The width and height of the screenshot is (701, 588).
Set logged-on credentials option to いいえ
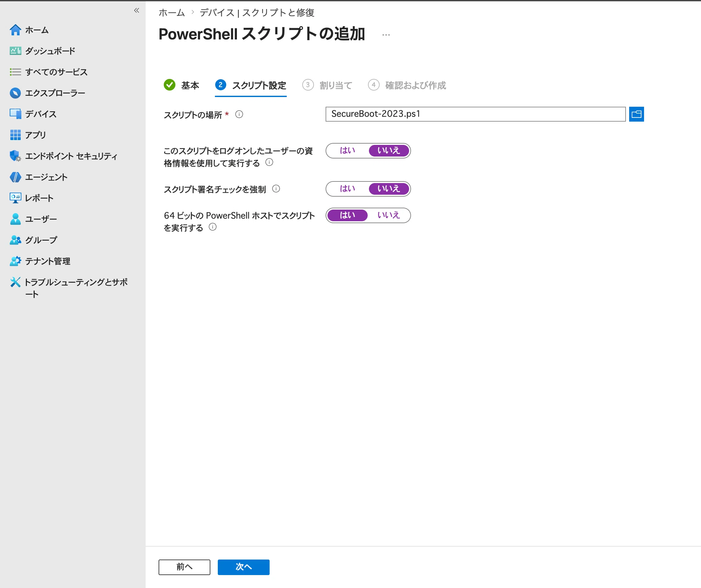[389, 151]
